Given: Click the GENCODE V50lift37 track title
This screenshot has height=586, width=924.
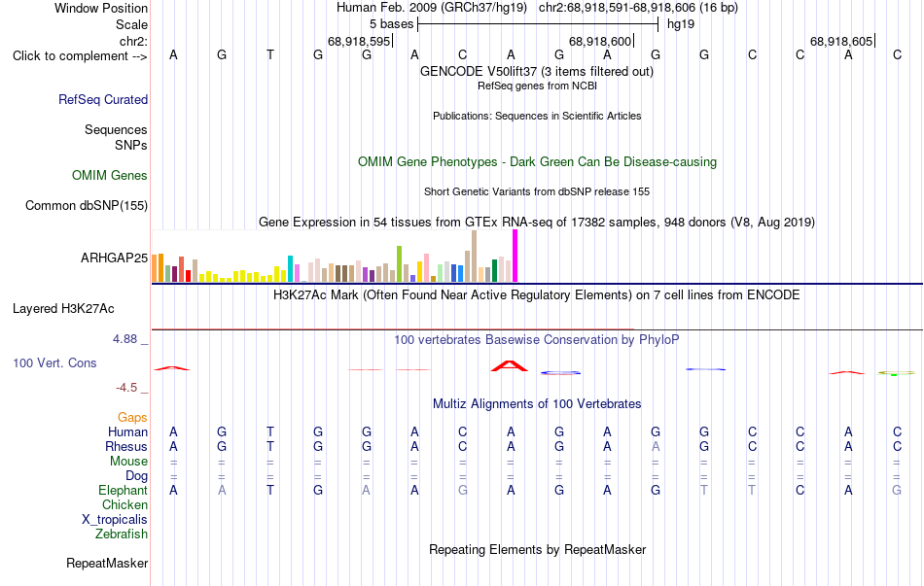Looking at the screenshot, I should tap(536, 71).
